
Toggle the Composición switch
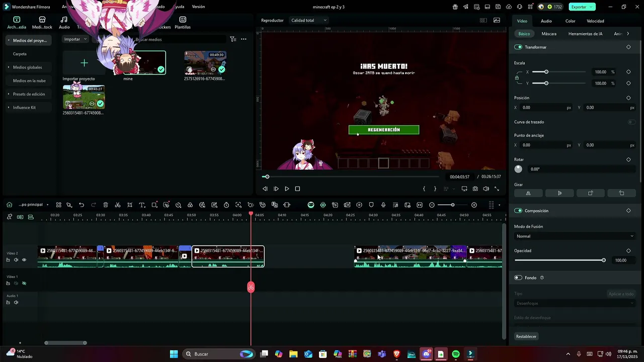coord(518,211)
